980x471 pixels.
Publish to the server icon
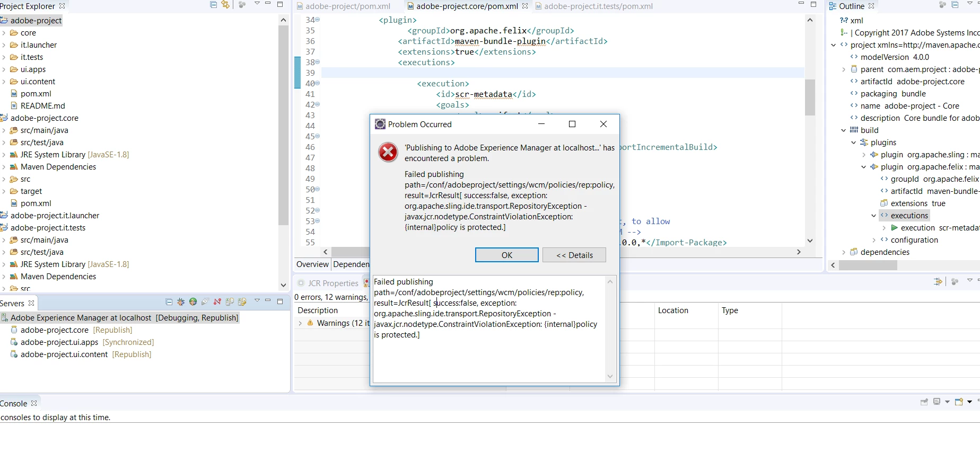coord(230,302)
